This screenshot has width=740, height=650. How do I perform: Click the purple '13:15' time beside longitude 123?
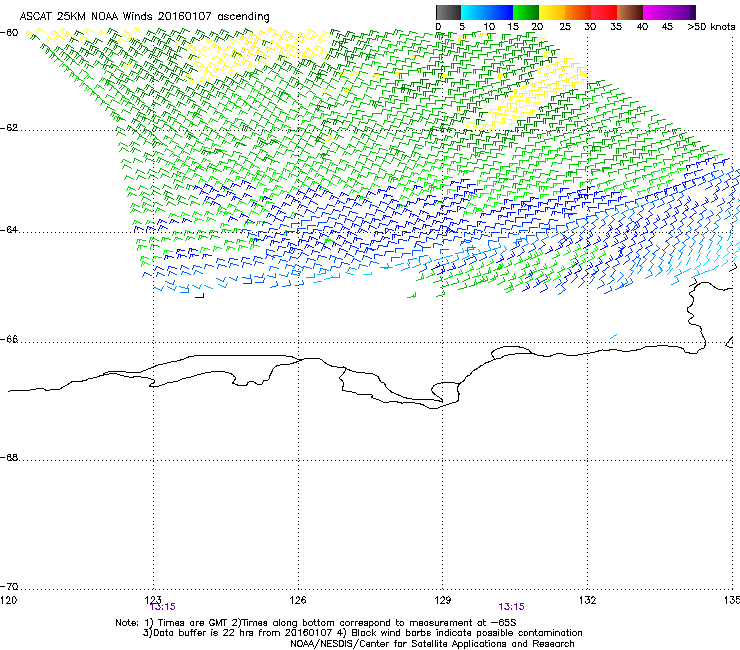tap(163, 607)
